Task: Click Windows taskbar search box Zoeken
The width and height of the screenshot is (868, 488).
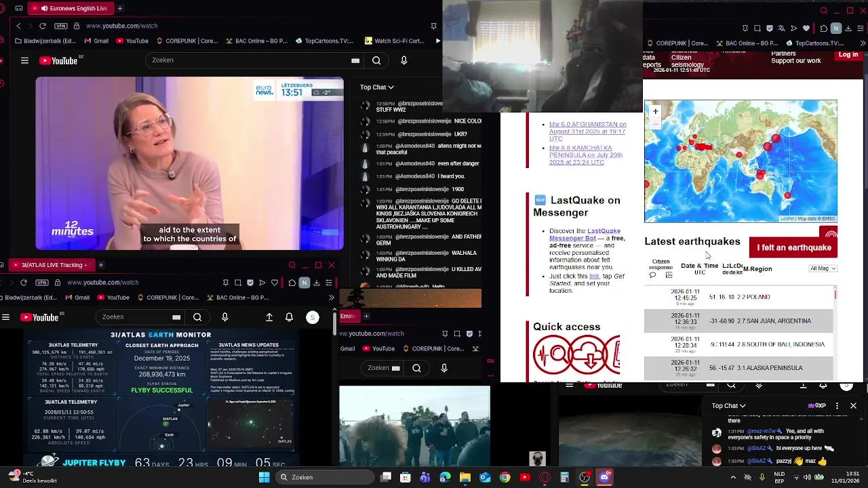Action: point(324,477)
